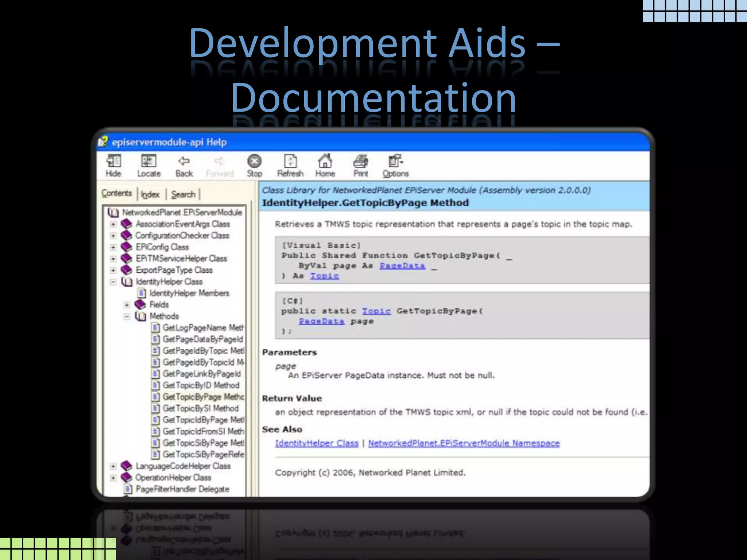Expand the OperationHelper Class node
Viewport: 747px width, 560px height.
tap(113, 478)
